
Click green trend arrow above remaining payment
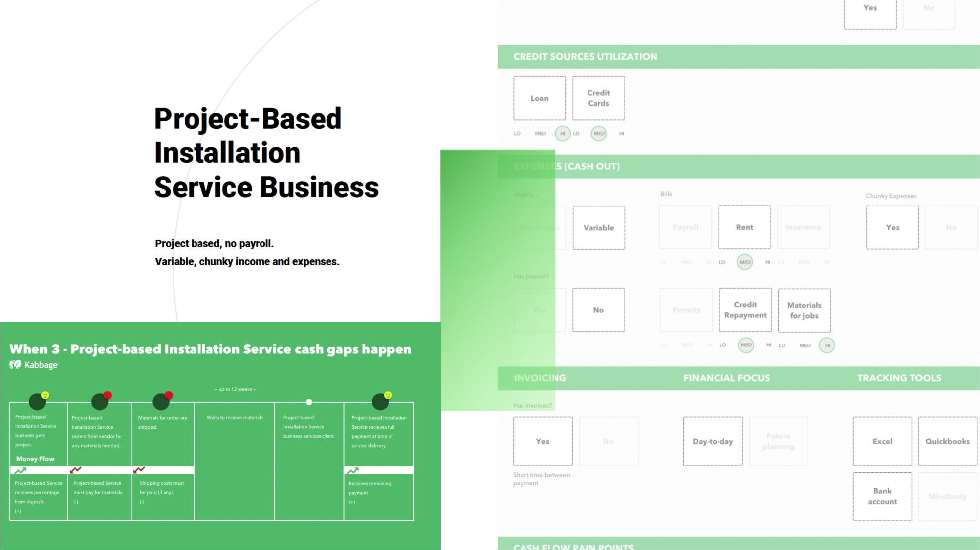(x=353, y=470)
